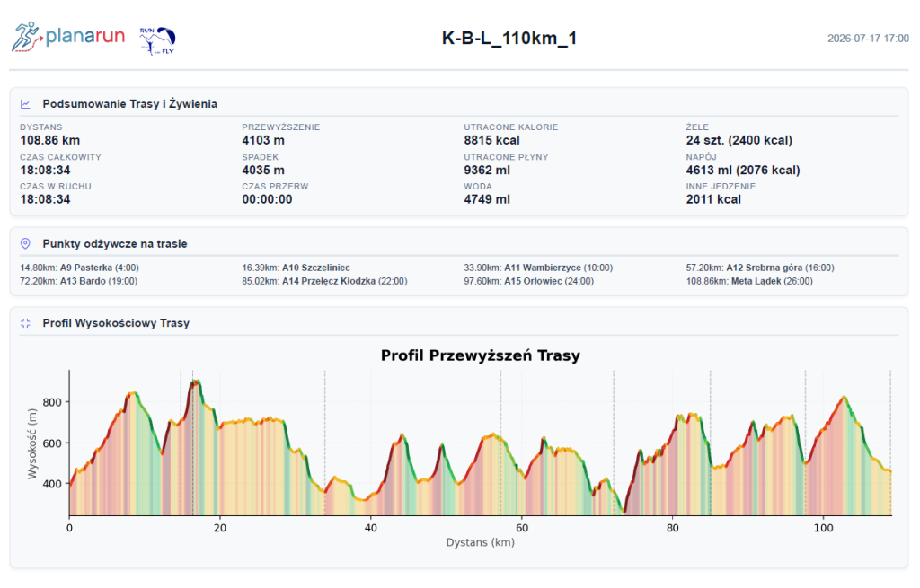Click the 60 km tick on distance axis

point(522,528)
